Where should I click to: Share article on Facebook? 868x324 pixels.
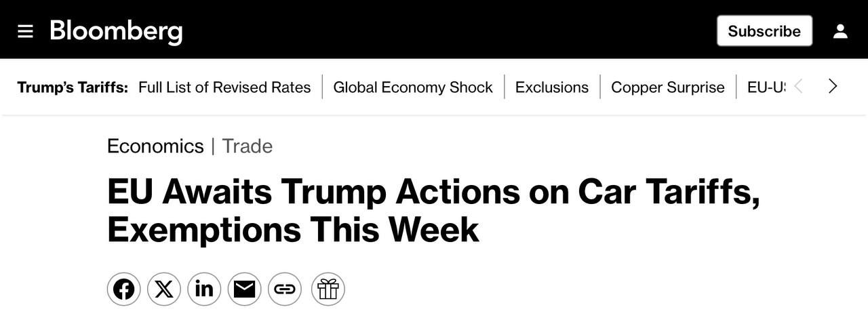coord(123,289)
